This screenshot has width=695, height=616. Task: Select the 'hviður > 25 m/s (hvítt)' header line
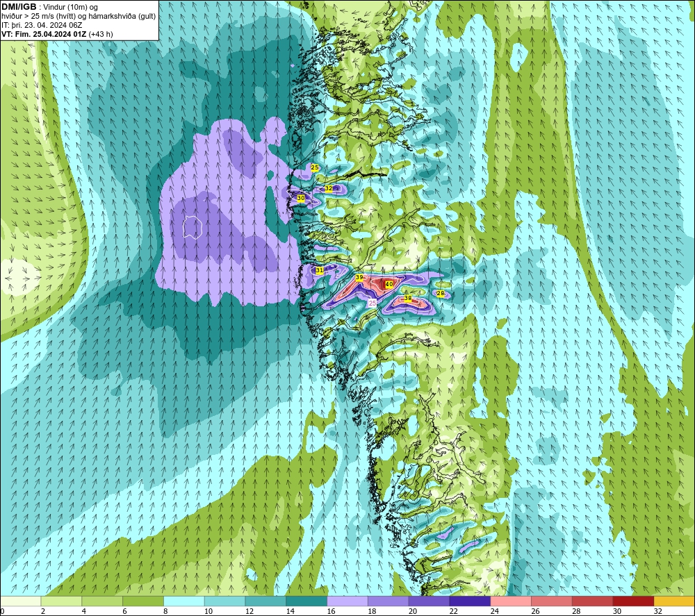[x=79, y=16]
